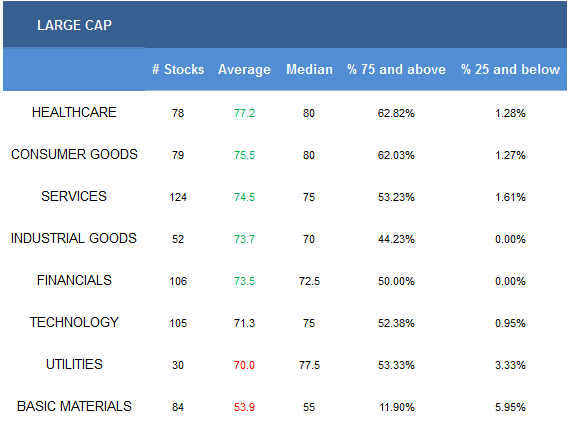This screenshot has height=443, width=568.
Task: Click Healthcare average value 77.2
Action: (245, 113)
